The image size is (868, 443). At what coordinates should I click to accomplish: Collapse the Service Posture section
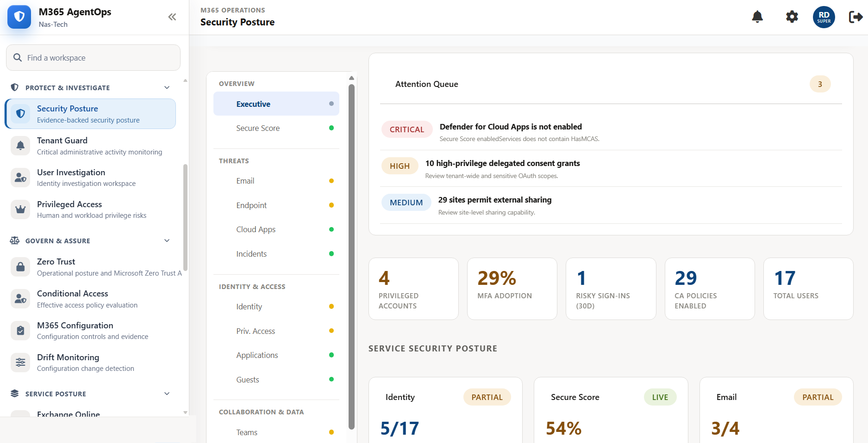[x=167, y=394]
